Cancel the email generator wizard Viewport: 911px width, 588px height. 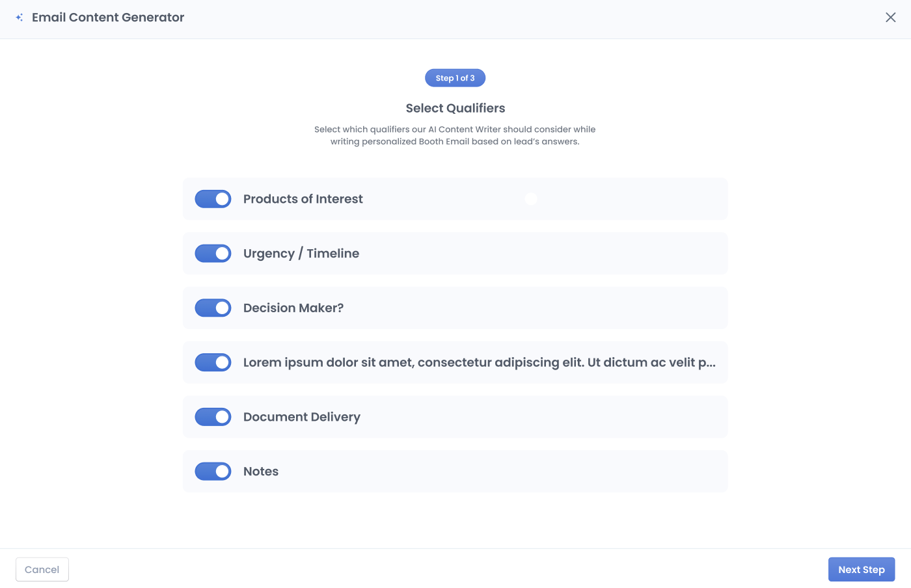point(42,570)
